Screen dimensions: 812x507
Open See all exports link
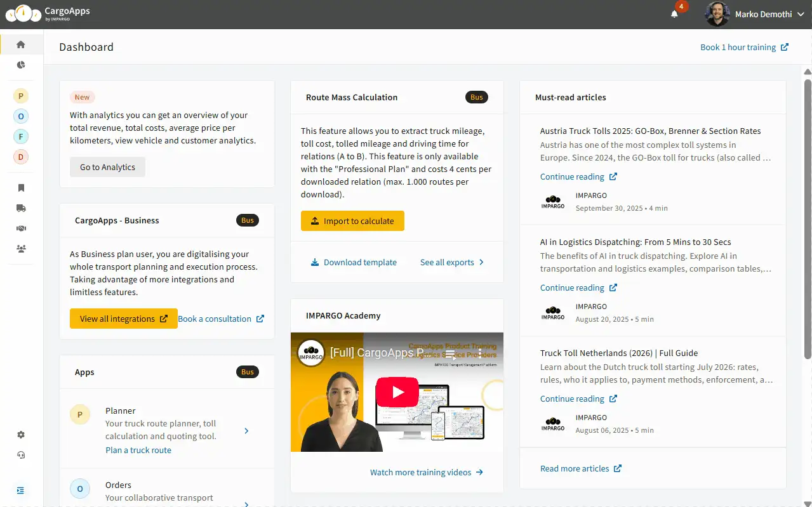[x=452, y=262]
